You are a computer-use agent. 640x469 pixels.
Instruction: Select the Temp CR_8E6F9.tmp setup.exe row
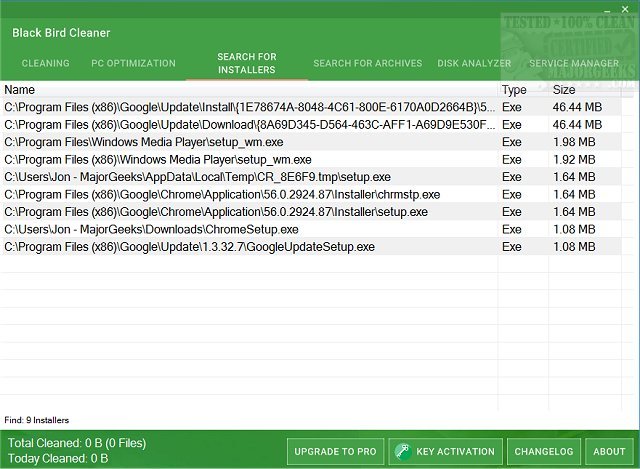[312, 177]
